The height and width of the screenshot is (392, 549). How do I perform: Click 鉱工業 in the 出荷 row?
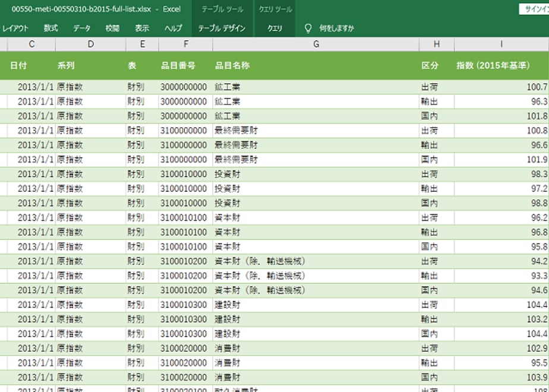click(x=316, y=87)
